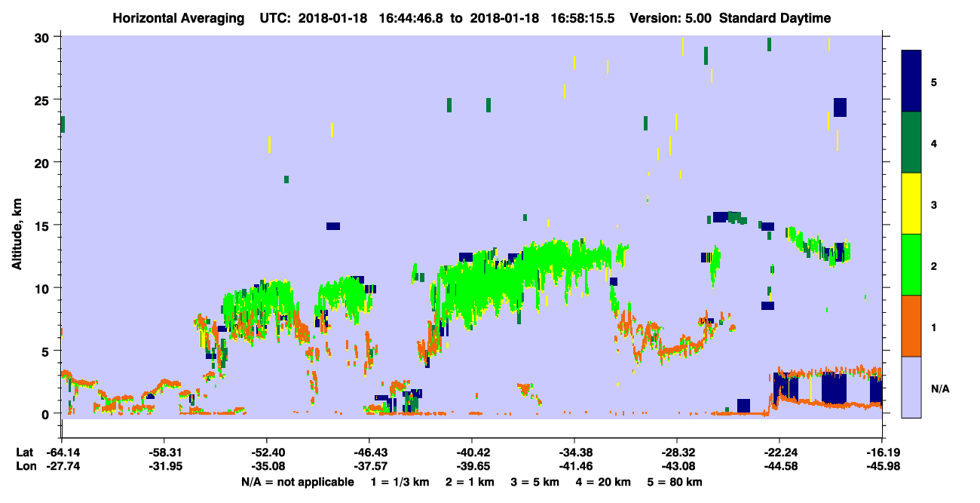Click the colorbar label '5'
The width and height of the screenshot is (980, 503).
click(934, 81)
